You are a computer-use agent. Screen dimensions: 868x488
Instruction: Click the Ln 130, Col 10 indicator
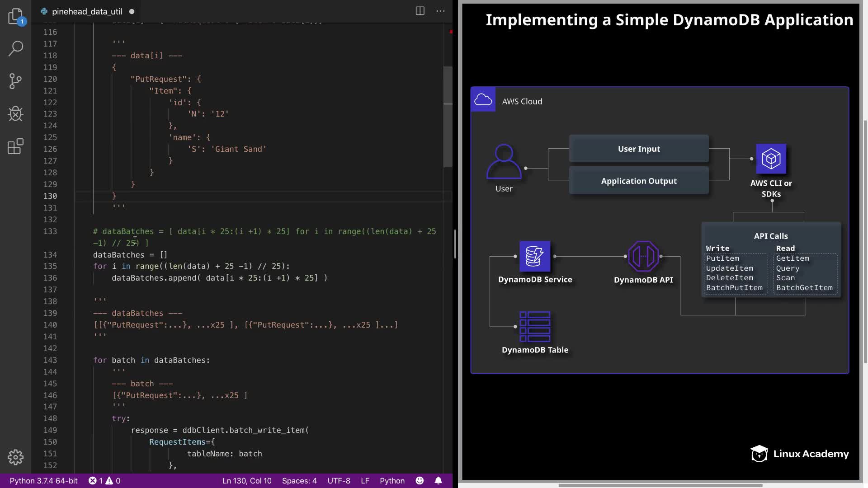pos(247,481)
